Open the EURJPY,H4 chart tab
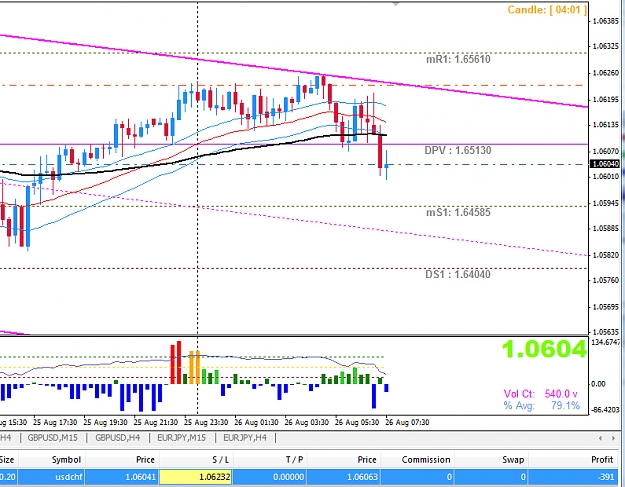 pyautogui.click(x=245, y=438)
